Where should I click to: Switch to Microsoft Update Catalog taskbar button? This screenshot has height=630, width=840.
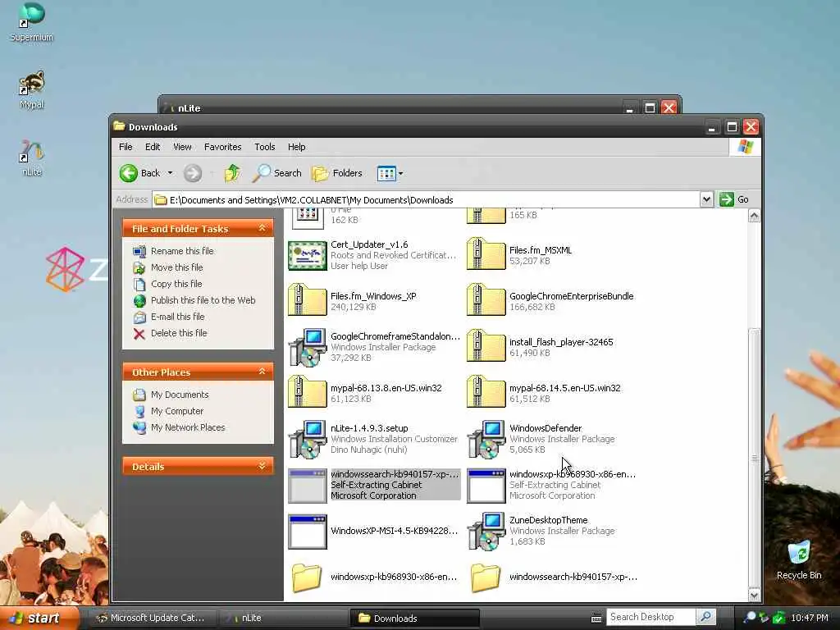151,618
